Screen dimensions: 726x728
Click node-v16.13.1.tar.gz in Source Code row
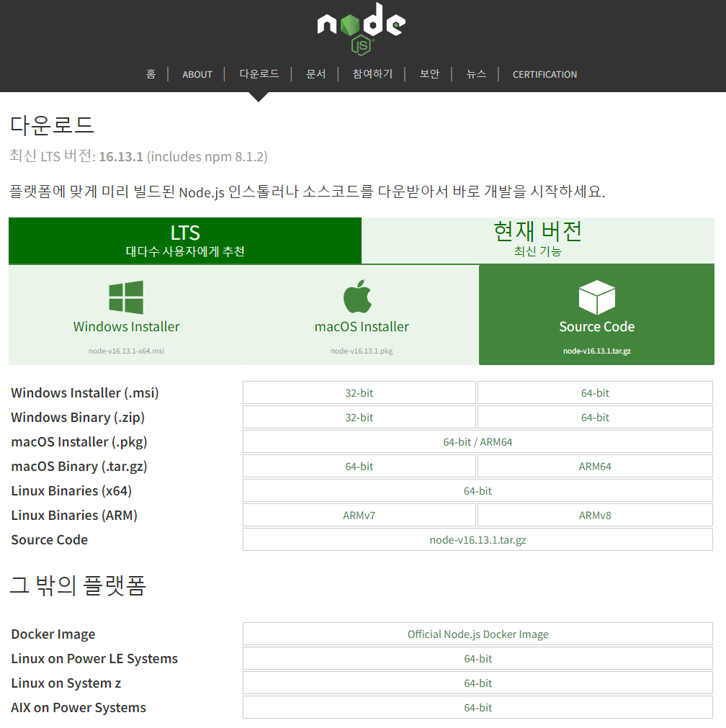tap(478, 539)
